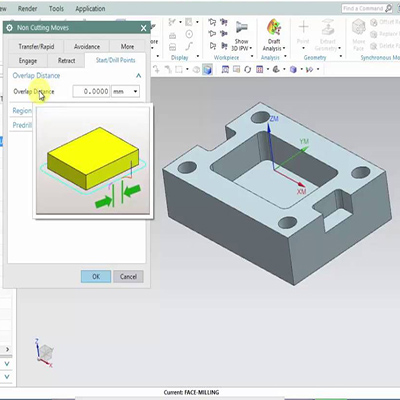Viewport: 400px width, 400px height.
Task: Switch to Retract tab
Action: 66,61
